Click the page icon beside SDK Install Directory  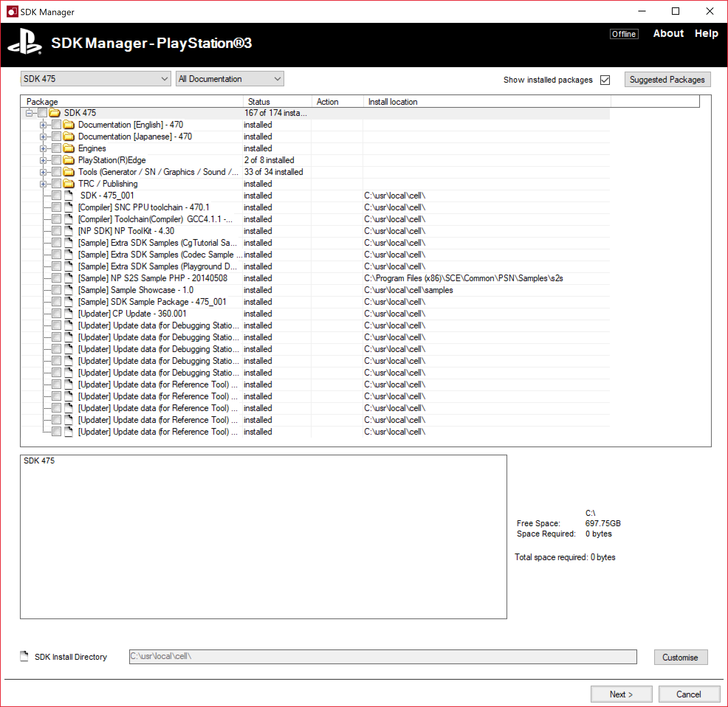(x=24, y=656)
